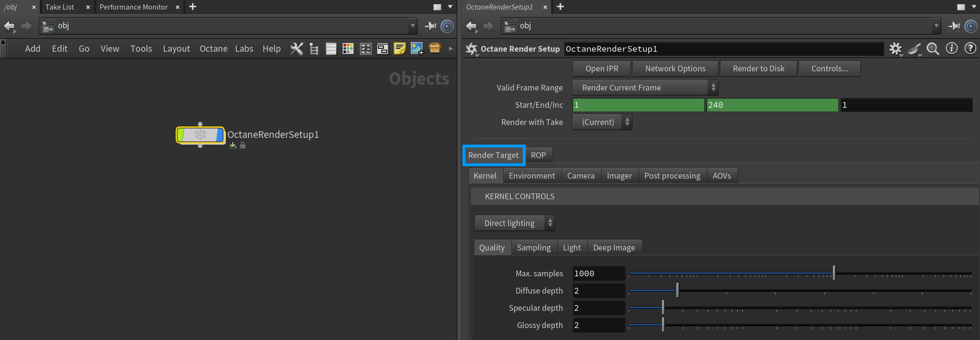Image resolution: width=980 pixels, height=340 pixels.
Task: Create a network box with box icon
Action: 435,48
